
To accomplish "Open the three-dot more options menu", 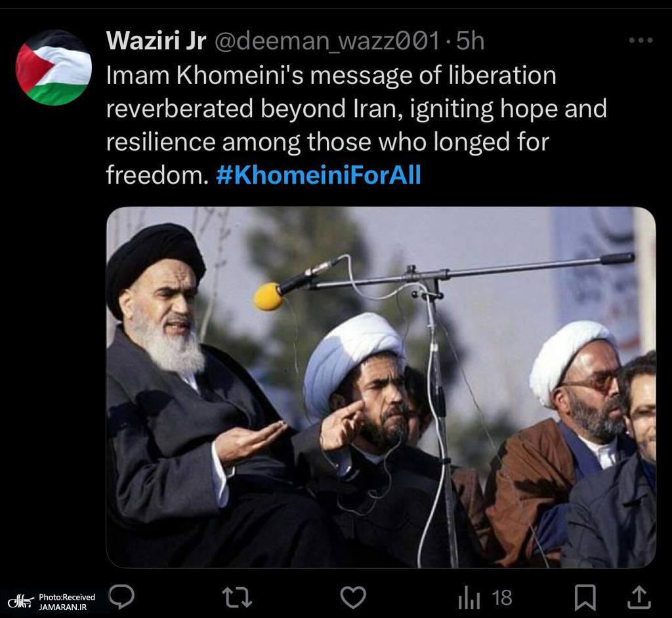I will click(641, 41).
